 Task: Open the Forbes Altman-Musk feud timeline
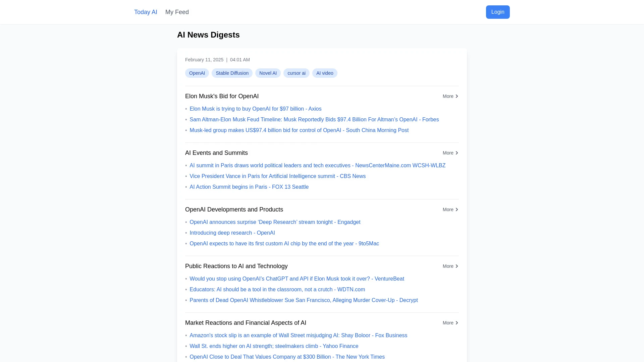(x=314, y=120)
